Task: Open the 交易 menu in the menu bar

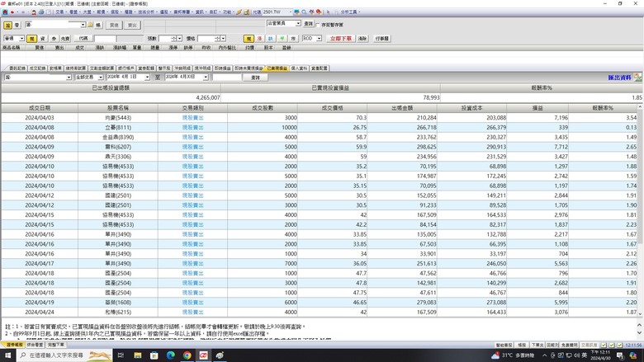Action: click(x=60, y=12)
